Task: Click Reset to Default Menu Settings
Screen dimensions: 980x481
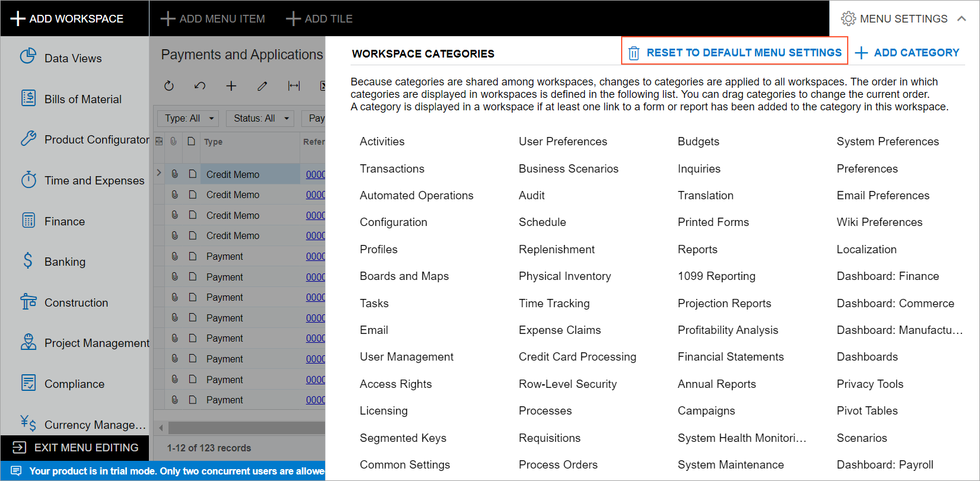Action: 735,53
